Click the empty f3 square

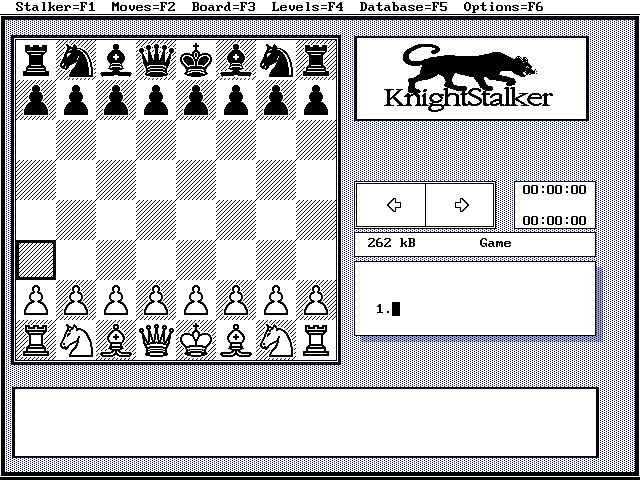236,260
